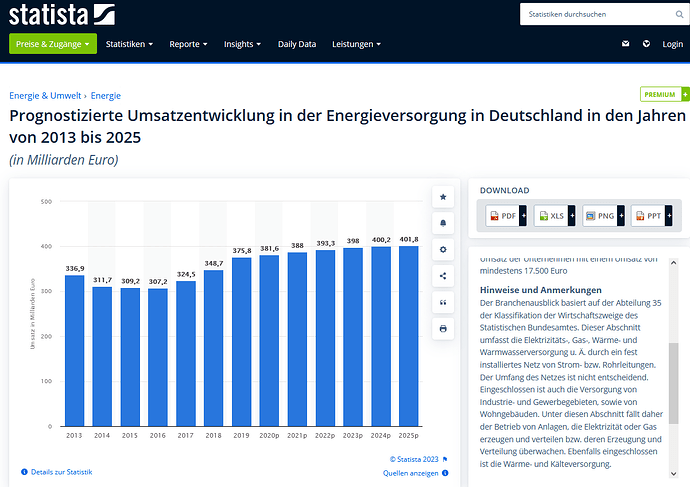690x487 pixels.
Task: Expand the Preise & Zugänge dropdown
Action: click(x=53, y=44)
